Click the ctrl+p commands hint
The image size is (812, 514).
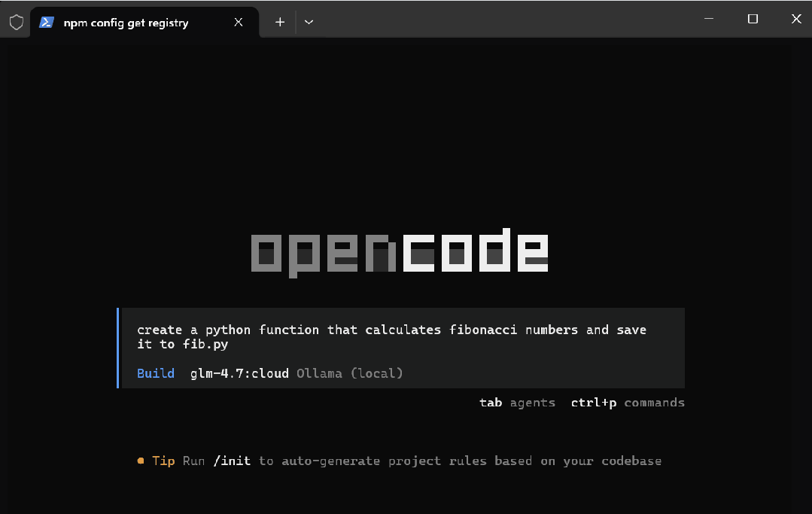tap(628, 403)
